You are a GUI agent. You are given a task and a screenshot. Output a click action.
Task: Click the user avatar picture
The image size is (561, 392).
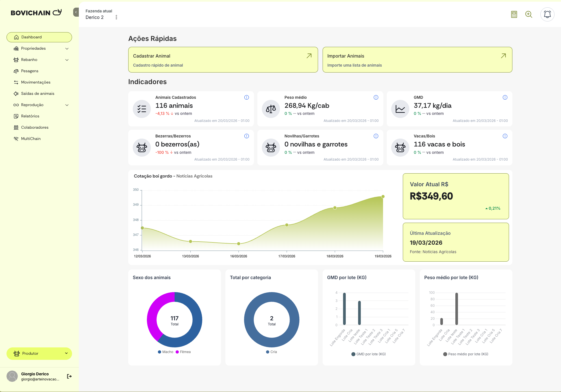pyautogui.click(x=12, y=376)
